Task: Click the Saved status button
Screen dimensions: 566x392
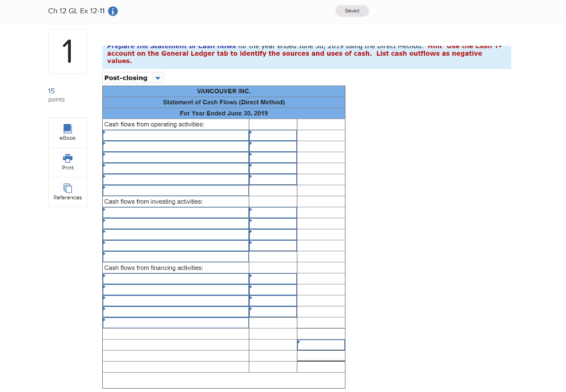Action: click(x=352, y=11)
